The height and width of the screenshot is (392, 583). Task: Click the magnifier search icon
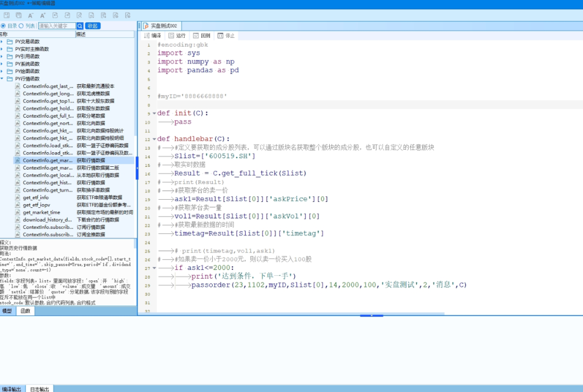(80, 26)
